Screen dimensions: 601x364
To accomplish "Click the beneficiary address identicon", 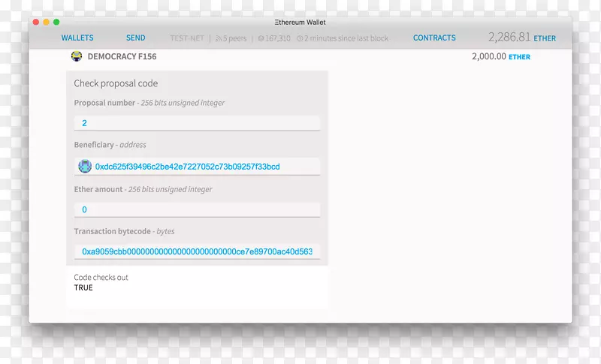I will pyautogui.click(x=85, y=166).
